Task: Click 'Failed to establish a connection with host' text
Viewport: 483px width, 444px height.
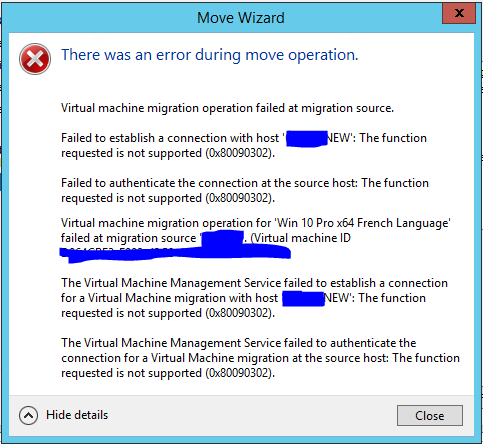Action: click(170, 138)
